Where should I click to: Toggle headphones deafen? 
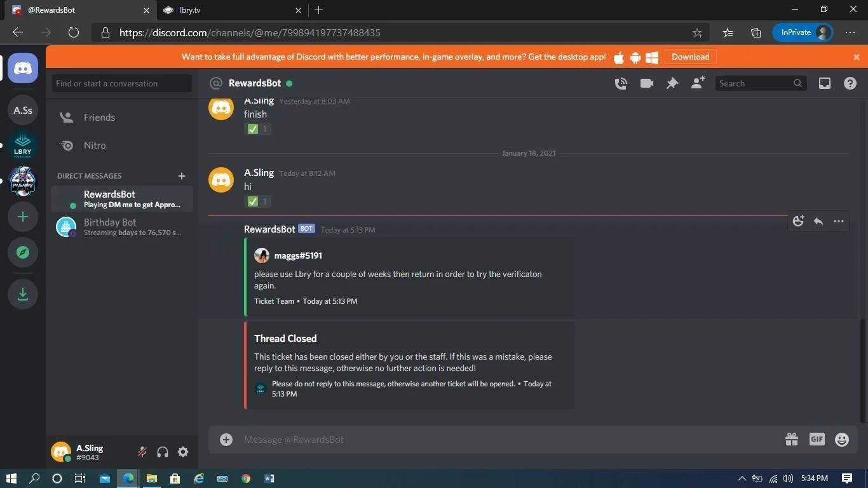point(163,452)
